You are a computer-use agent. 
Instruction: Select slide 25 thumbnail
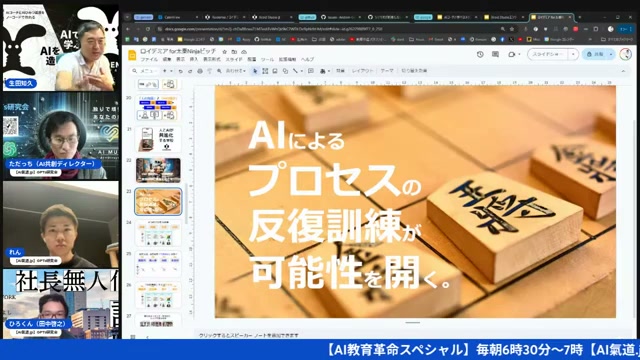[158, 264]
